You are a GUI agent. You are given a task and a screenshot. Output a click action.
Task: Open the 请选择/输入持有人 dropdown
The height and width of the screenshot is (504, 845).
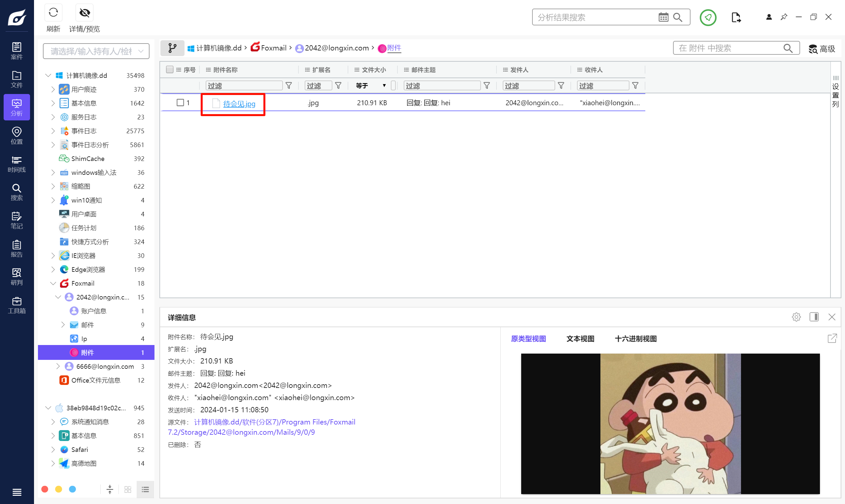(96, 51)
